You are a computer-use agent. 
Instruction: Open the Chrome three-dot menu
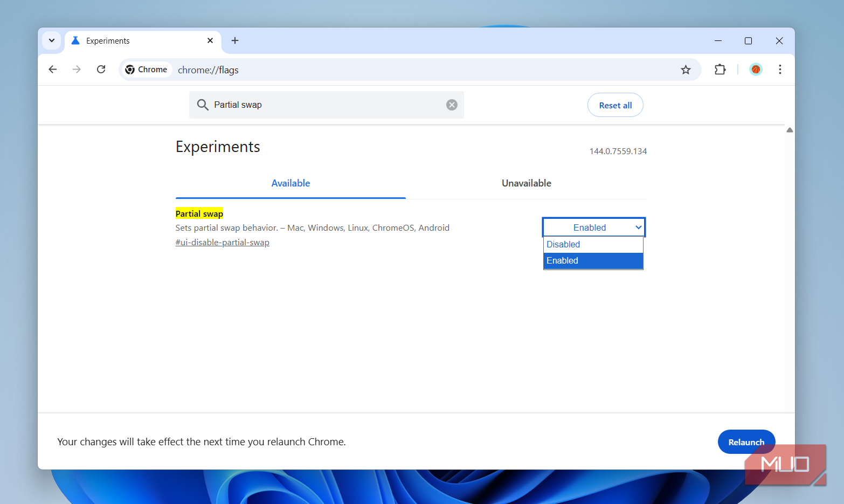[780, 70]
